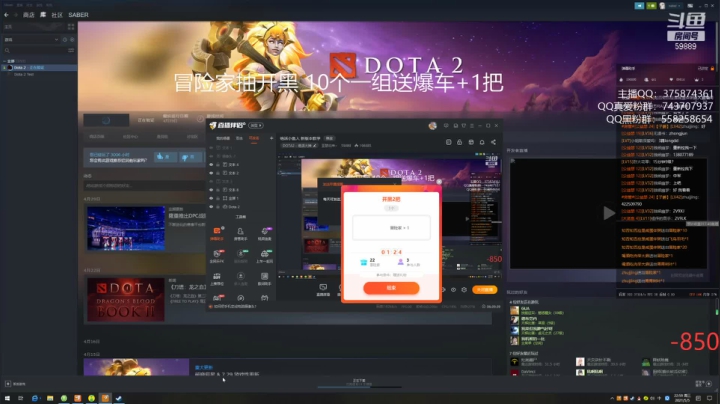Screen dimensions: 720x404
Task: Close the lottery popup with X
Action: [439, 182]
